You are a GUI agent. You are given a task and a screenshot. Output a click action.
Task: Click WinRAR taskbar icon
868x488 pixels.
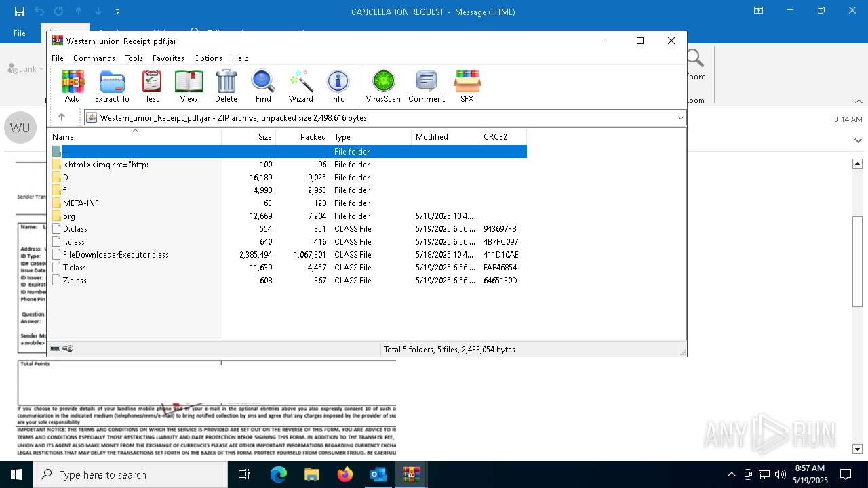tap(412, 474)
